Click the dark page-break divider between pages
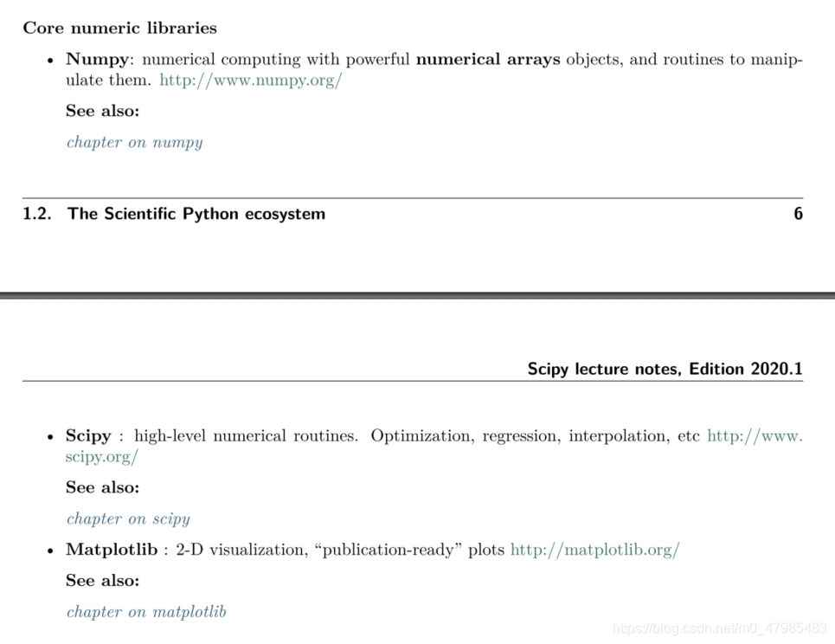 click(x=417, y=296)
